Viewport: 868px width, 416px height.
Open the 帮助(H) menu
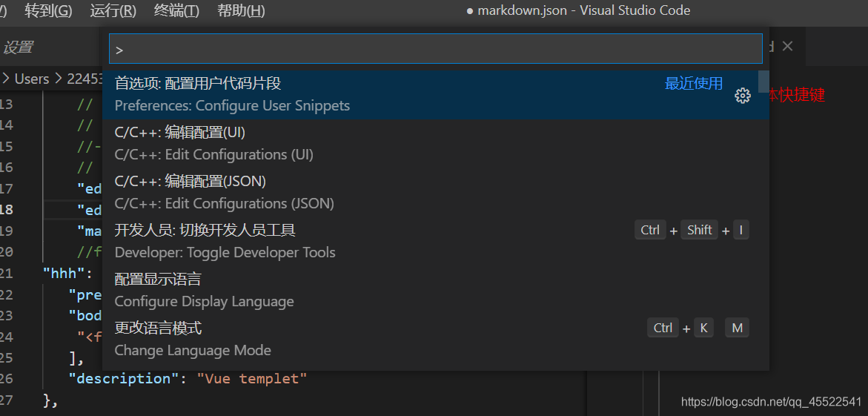pos(242,10)
